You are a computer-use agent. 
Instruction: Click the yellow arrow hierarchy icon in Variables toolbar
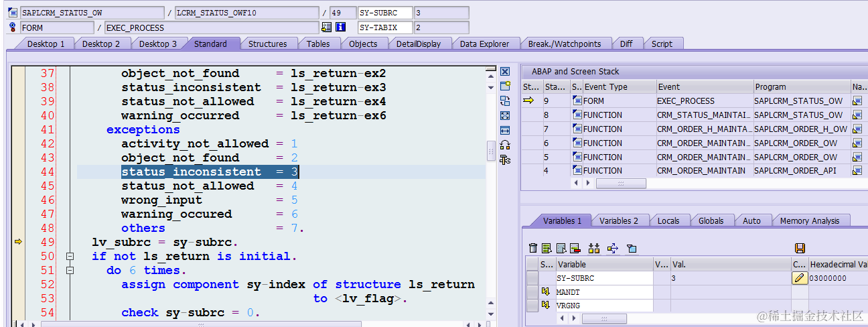point(612,249)
